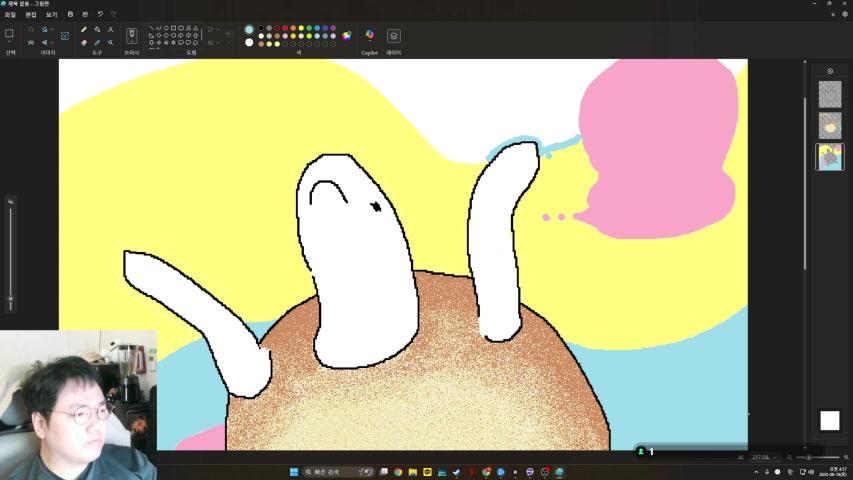Select the Pencil tool
This screenshot has height=480, width=853.
(84, 29)
